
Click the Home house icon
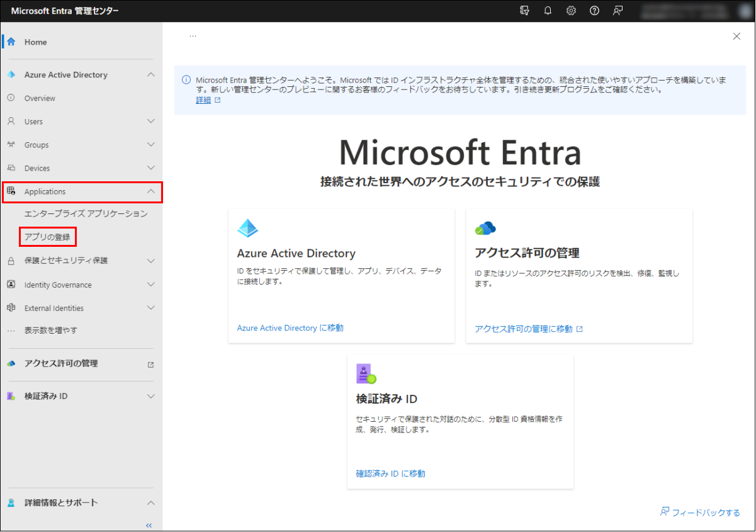[x=11, y=42]
